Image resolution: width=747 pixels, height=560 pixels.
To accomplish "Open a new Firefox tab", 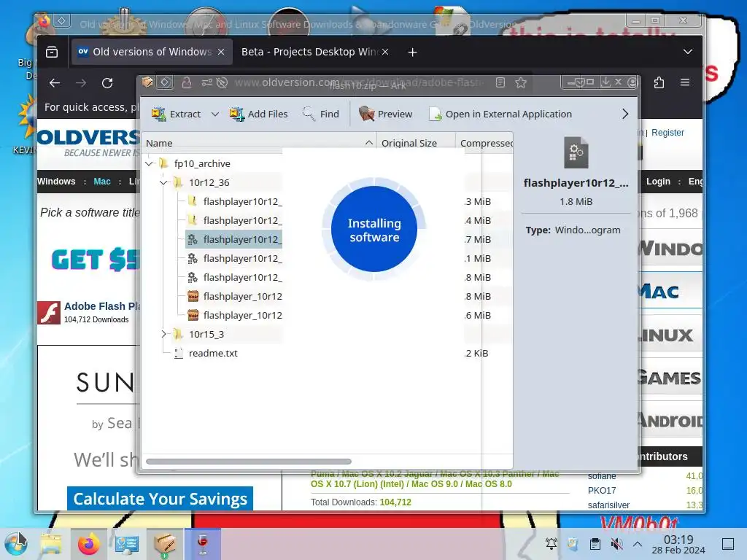I will coord(413,52).
